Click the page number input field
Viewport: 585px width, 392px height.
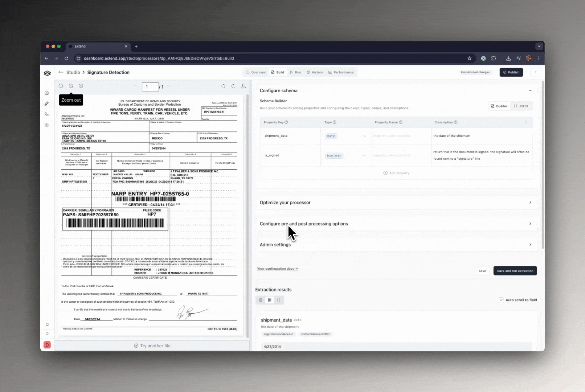pyautogui.click(x=150, y=87)
